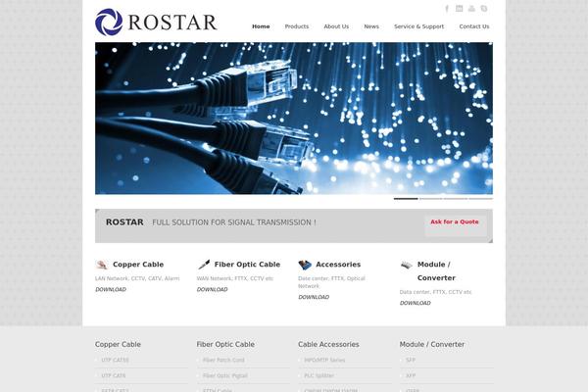Click footer heading Fiber Optic Cable
This screenshot has height=392, width=588.
(x=225, y=344)
